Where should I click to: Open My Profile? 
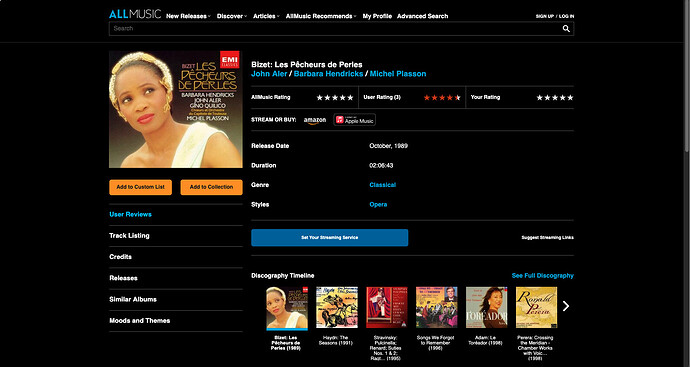(x=377, y=16)
